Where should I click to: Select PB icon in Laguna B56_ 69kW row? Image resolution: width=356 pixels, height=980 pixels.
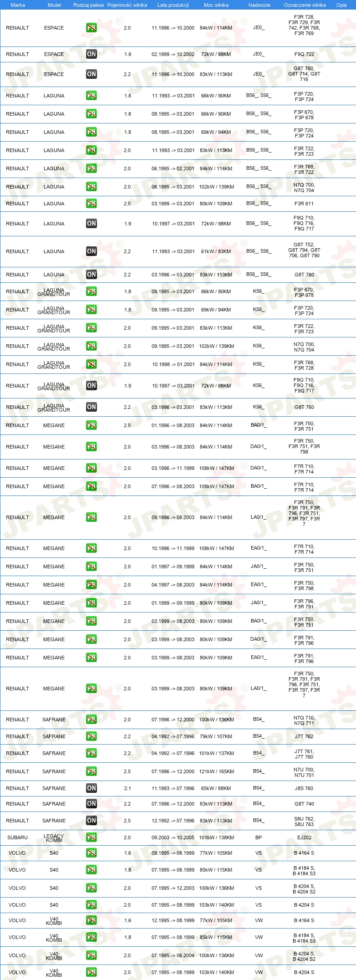coord(91,132)
